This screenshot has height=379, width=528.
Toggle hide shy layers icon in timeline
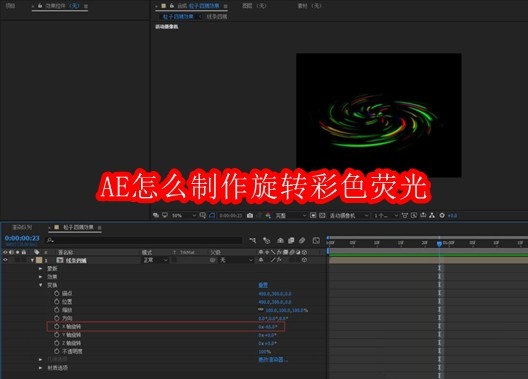pos(280,240)
